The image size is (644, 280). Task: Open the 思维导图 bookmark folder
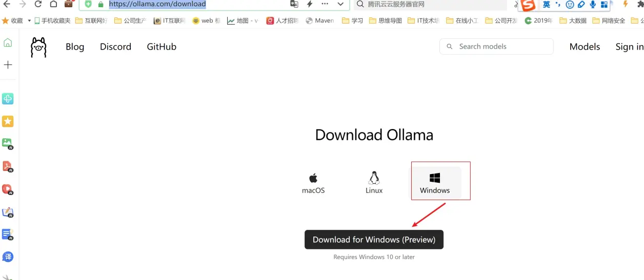click(x=386, y=21)
